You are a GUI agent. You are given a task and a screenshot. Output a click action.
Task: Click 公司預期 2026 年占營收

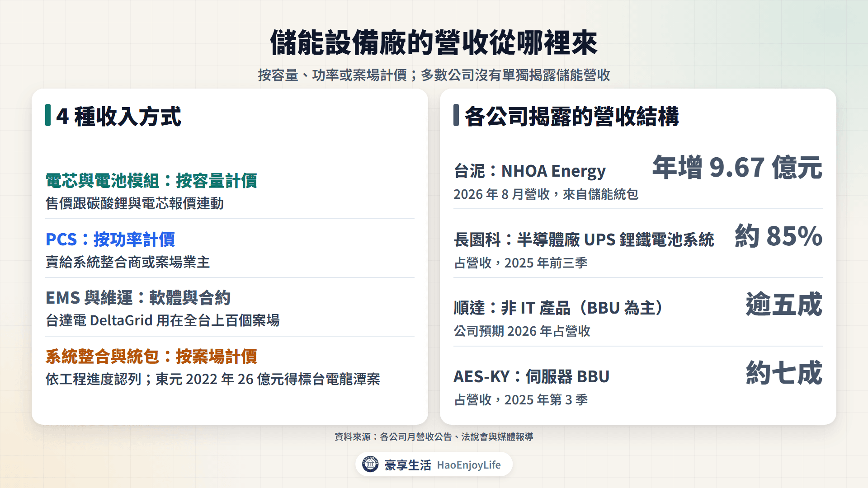tap(522, 331)
